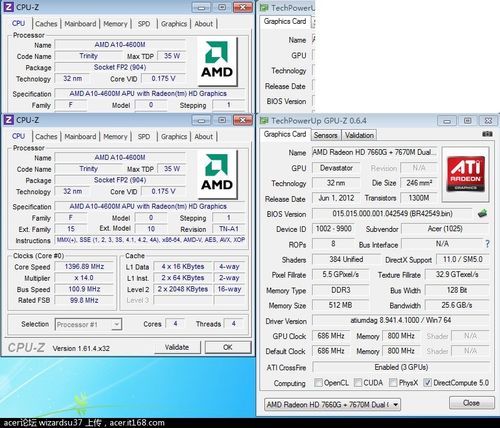The height and width of the screenshot is (428, 500).
Task: Click the Bus Interface question mark in GPU-Z
Action: 487,244
